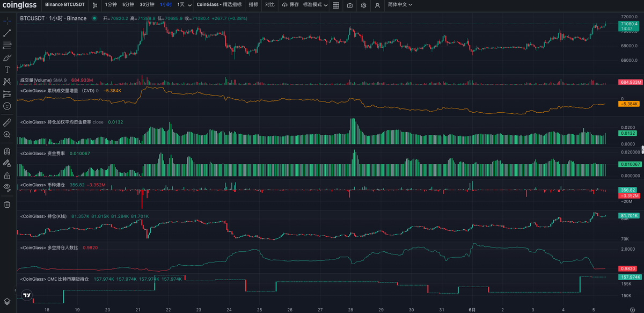Viewport: 644px width, 313px height.
Task: Toggle hide all drawings eye icon
Action: [7, 187]
